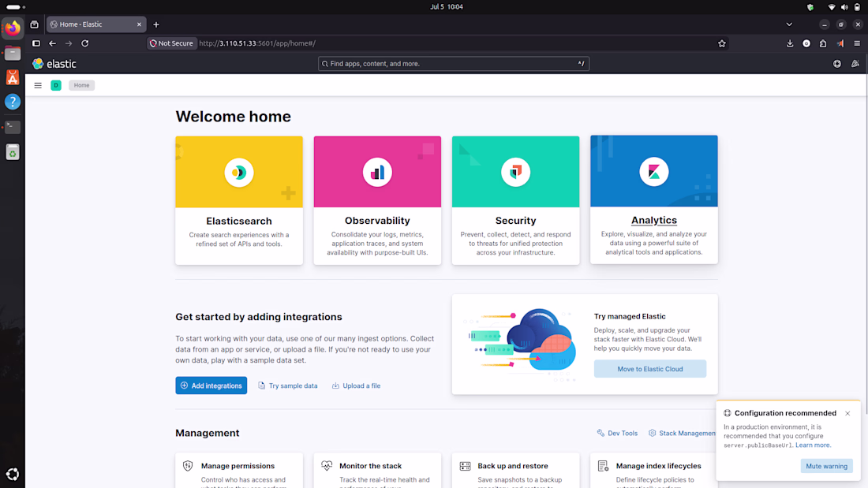The width and height of the screenshot is (868, 488).
Task: Open the Security card title
Action: click(515, 221)
